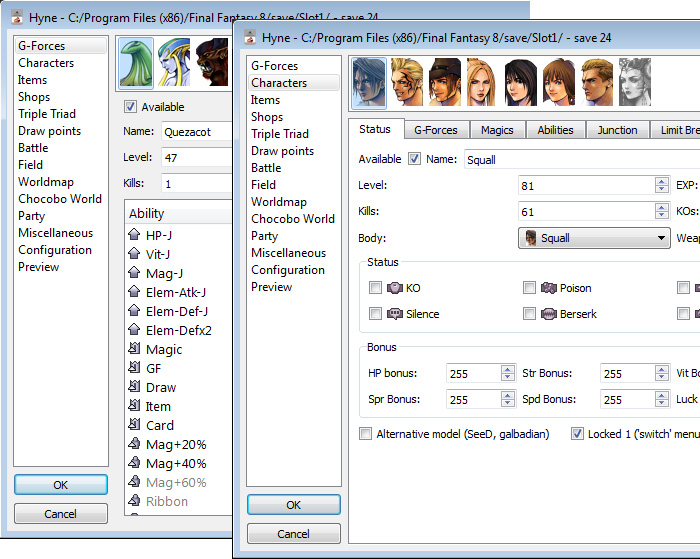Select the Shiva G-Force portrait
Viewport: 700px width, 559px height.
point(174,63)
